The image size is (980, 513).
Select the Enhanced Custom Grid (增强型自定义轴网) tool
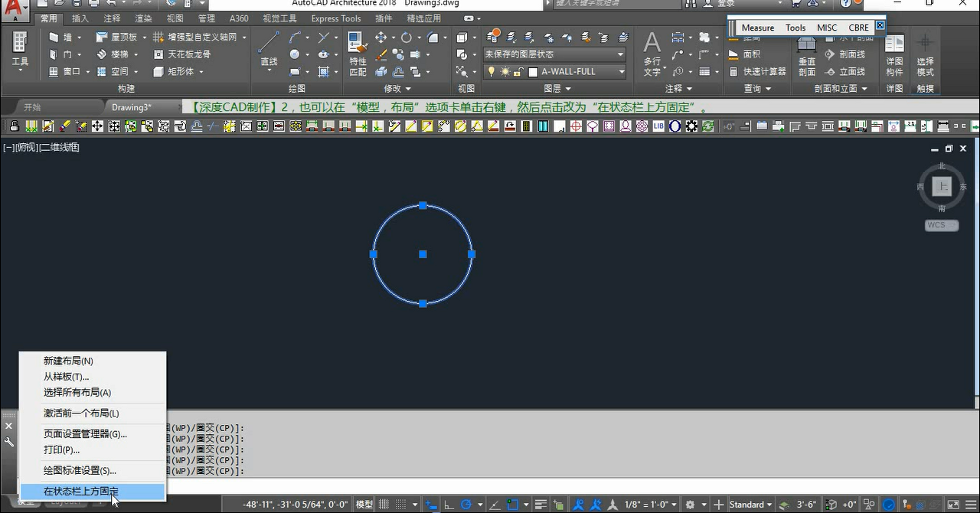point(195,37)
